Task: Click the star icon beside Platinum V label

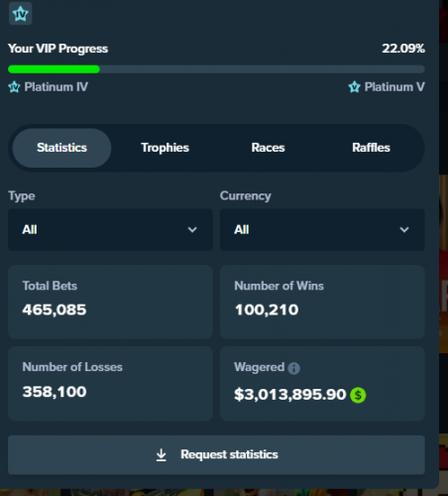Action: click(x=354, y=87)
